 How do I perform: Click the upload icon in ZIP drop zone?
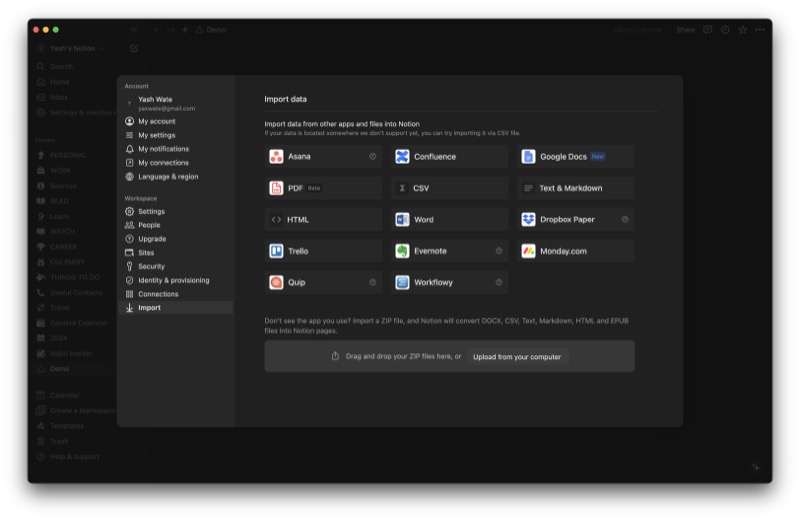(335, 356)
